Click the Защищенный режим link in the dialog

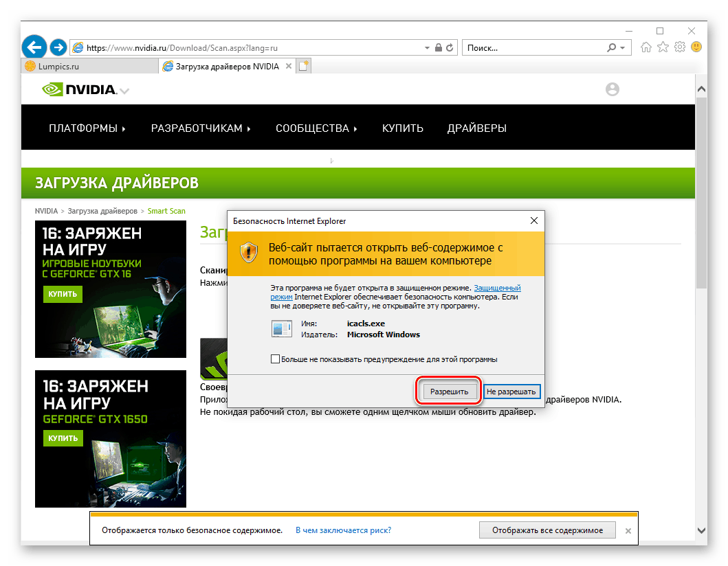tap(395, 293)
